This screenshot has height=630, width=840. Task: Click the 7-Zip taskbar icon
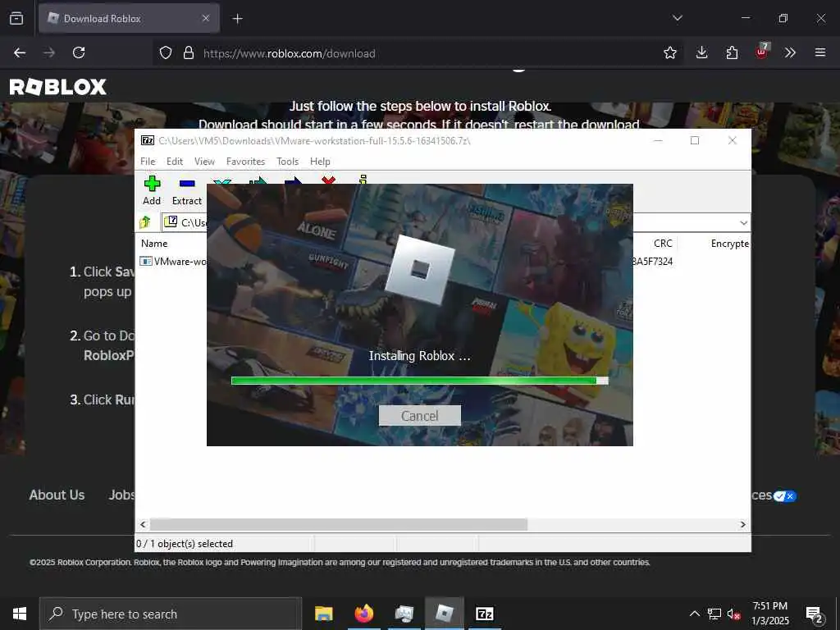pos(484,614)
